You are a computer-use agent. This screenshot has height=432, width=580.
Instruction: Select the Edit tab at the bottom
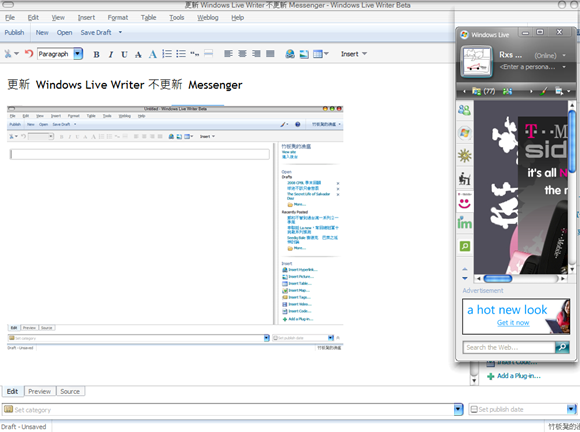pyautogui.click(x=13, y=391)
